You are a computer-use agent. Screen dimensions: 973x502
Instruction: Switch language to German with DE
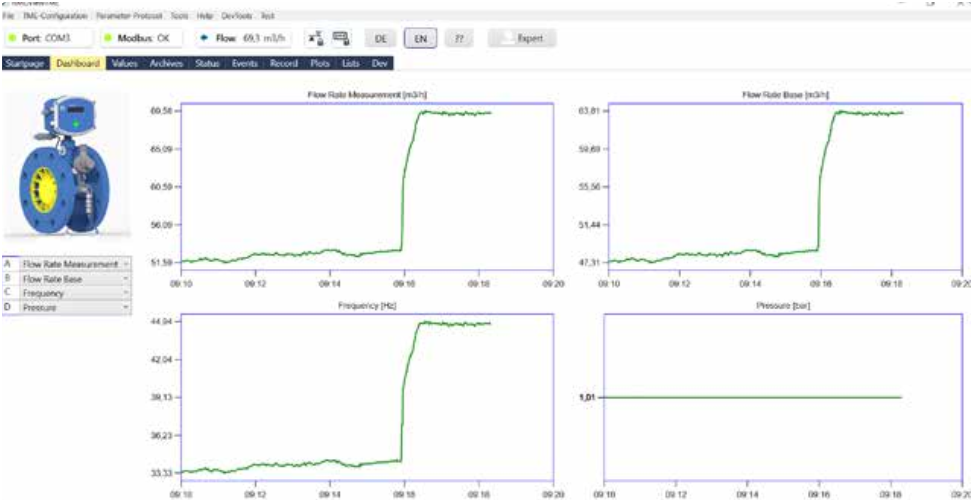click(x=380, y=38)
